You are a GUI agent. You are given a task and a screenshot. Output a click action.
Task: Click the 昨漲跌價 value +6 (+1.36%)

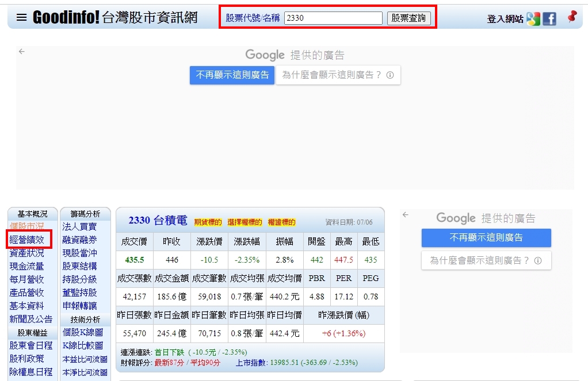click(x=344, y=333)
